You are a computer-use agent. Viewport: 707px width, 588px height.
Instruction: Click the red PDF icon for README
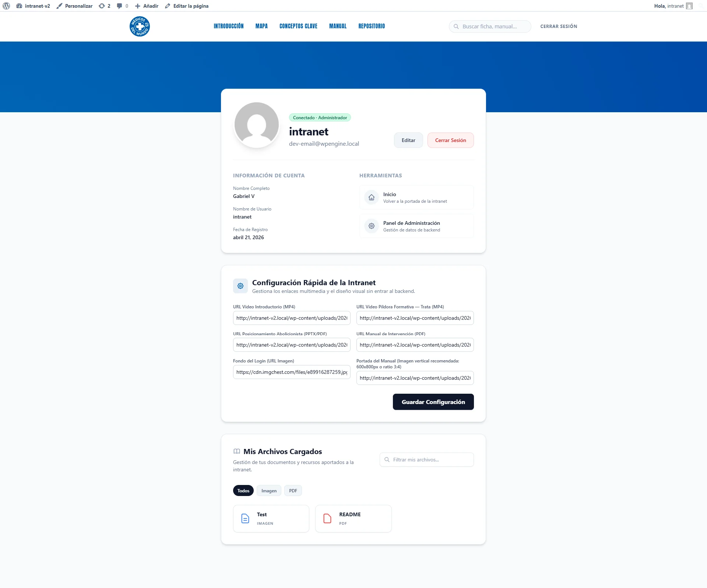tap(327, 518)
